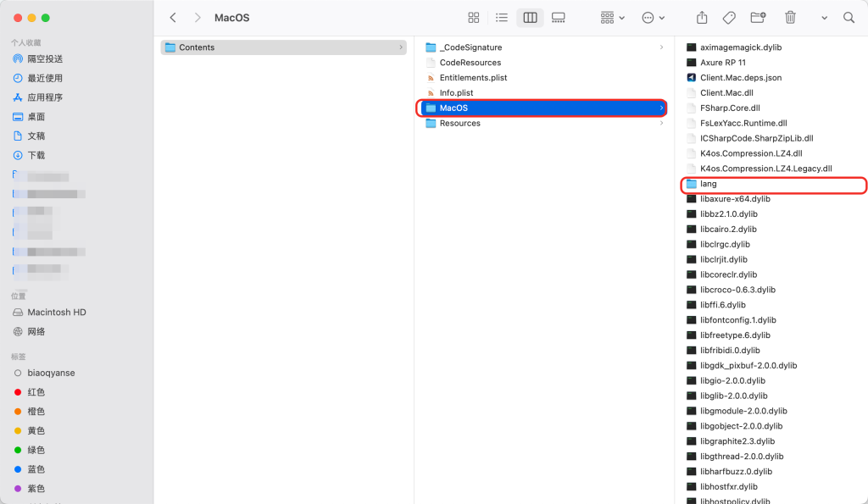Select Macintosh HD in sidebar
The height and width of the screenshot is (504, 868).
coord(56,313)
